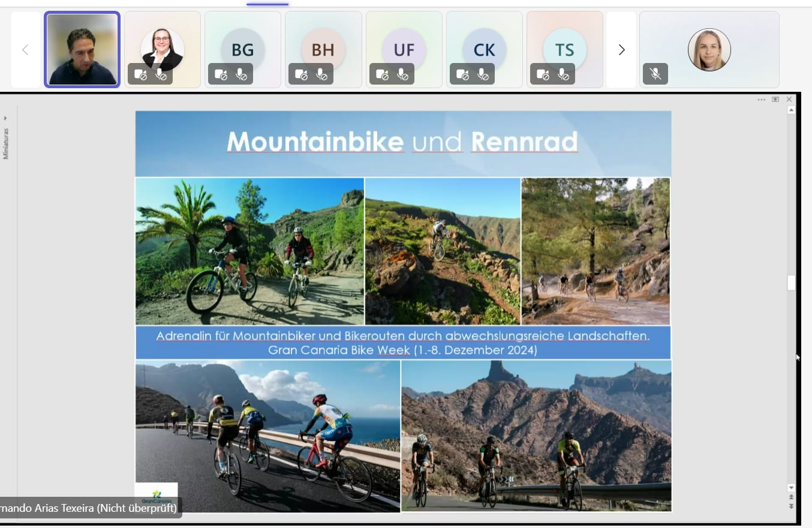
Task: Click the scrollbar down arrow in viewer
Action: [x=791, y=488]
